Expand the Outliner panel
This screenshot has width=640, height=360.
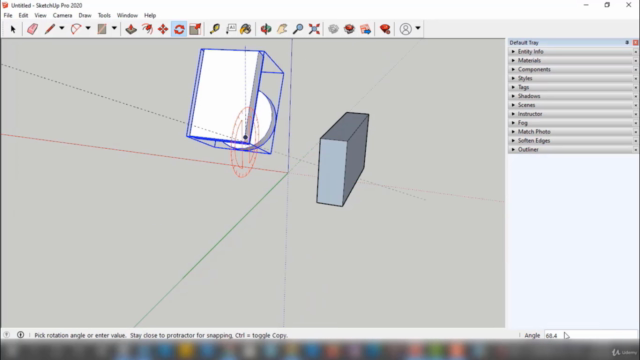(x=573, y=149)
